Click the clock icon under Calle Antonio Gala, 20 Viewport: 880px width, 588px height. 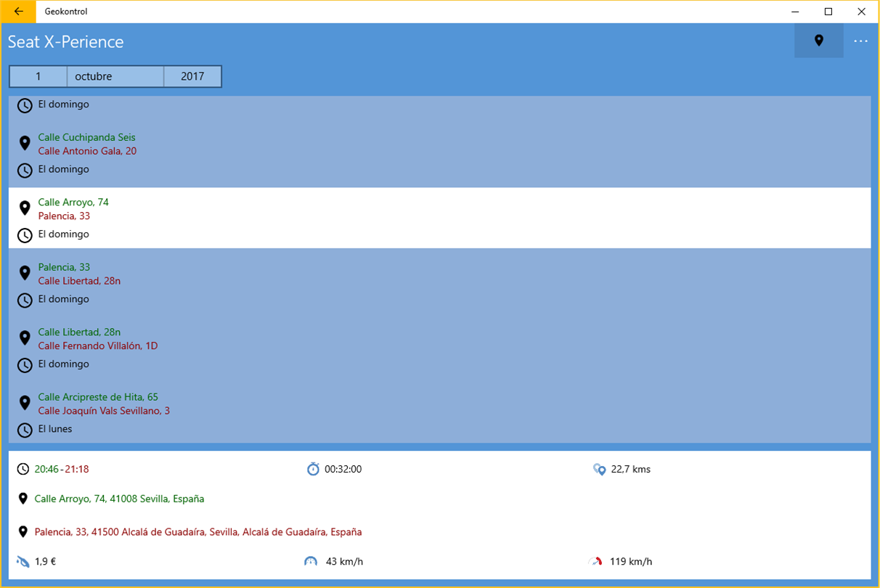[x=25, y=171]
